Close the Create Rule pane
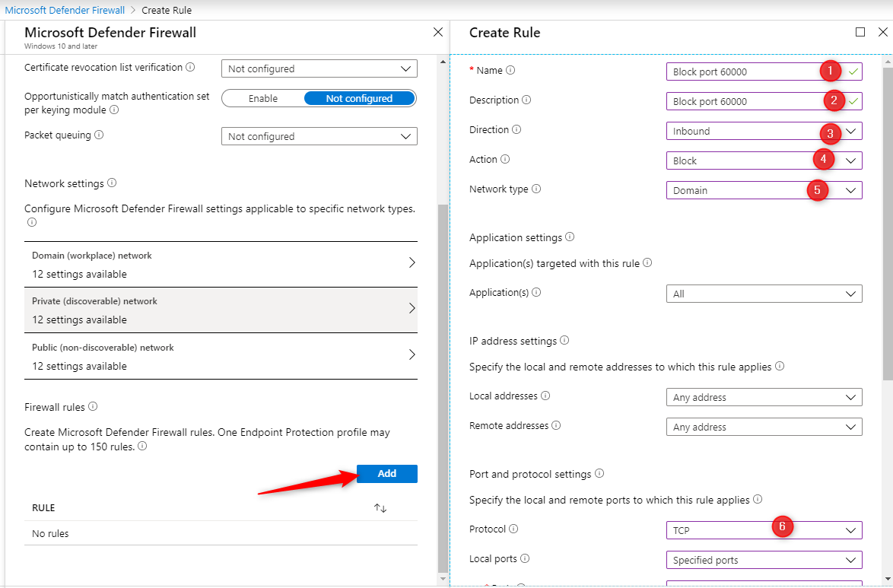The width and height of the screenshot is (893, 588). [883, 32]
